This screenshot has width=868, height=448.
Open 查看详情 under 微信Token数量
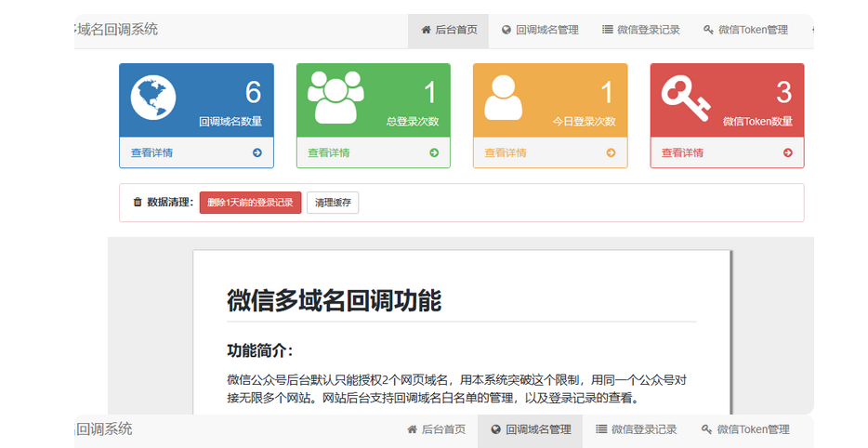[x=682, y=152]
